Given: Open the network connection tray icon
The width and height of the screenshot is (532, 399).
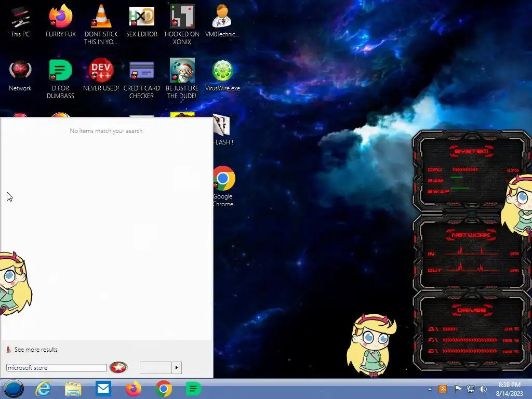Looking at the screenshot, I should (x=471, y=389).
